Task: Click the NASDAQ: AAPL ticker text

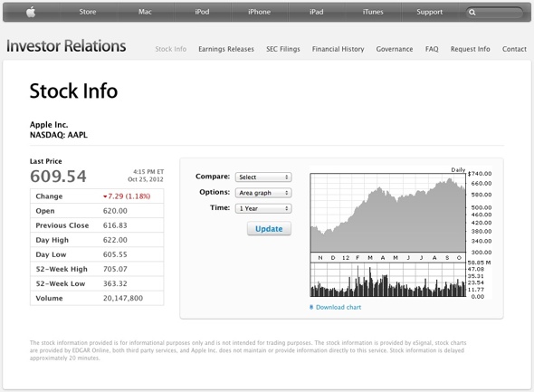Action: (59, 135)
